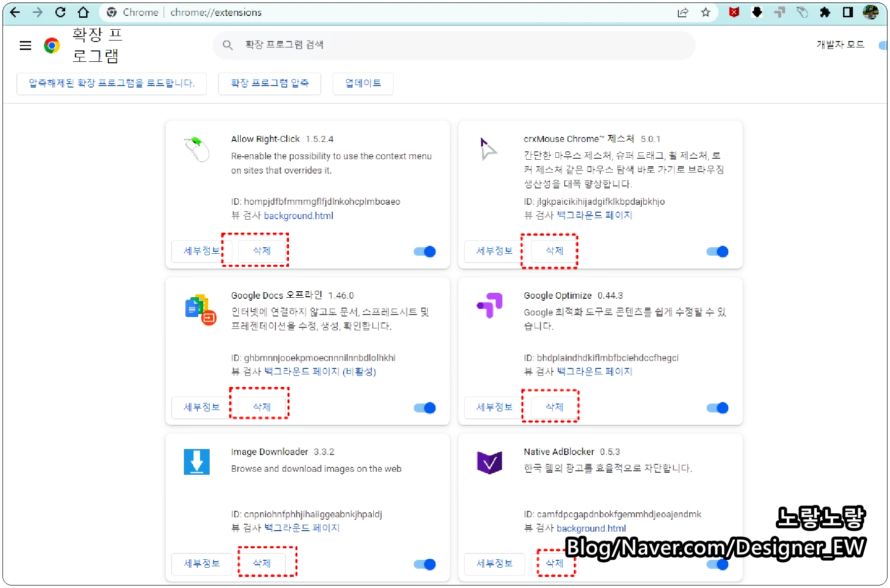Click the crxMouse cursor icon

click(x=489, y=149)
